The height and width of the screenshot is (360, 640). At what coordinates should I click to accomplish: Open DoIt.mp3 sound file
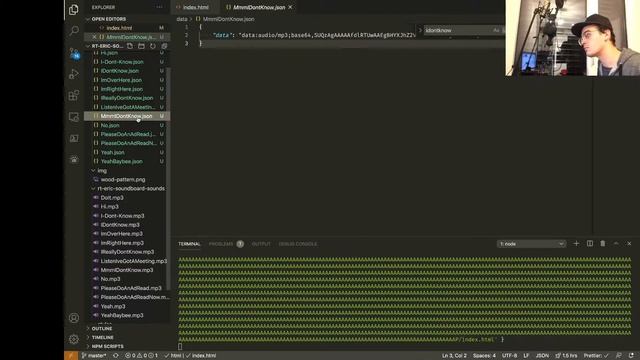coord(127,198)
